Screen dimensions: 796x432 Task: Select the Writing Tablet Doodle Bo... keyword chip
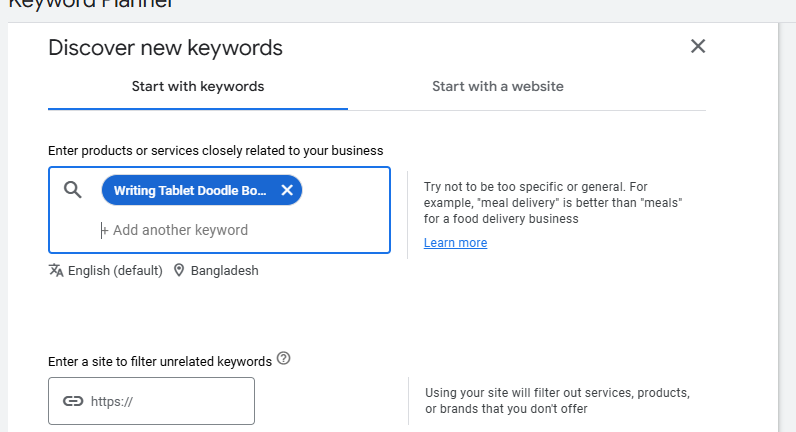(x=190, y=190)
